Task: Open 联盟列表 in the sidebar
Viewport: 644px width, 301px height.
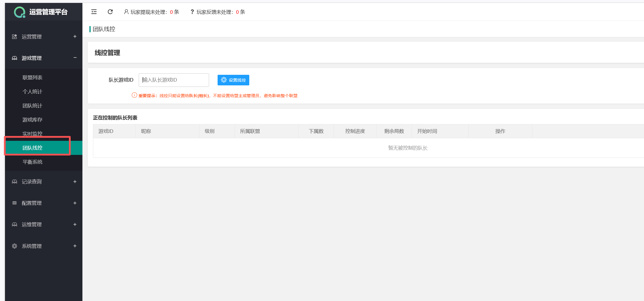Action: click(x=33, y=77)
